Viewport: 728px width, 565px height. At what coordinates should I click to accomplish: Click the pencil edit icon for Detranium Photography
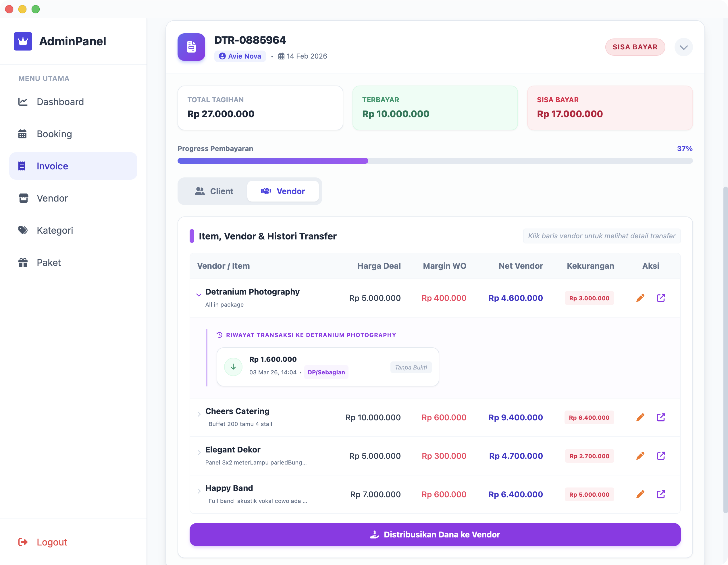(640, 298)
